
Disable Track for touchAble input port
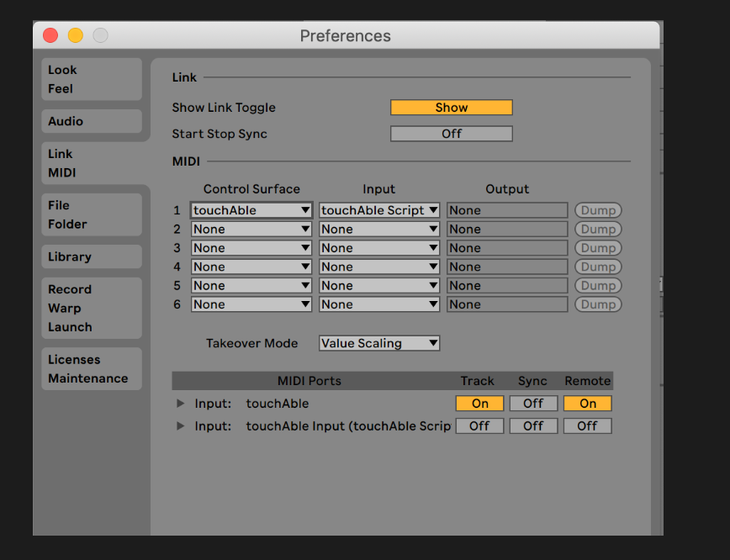[x=479, y=404]
